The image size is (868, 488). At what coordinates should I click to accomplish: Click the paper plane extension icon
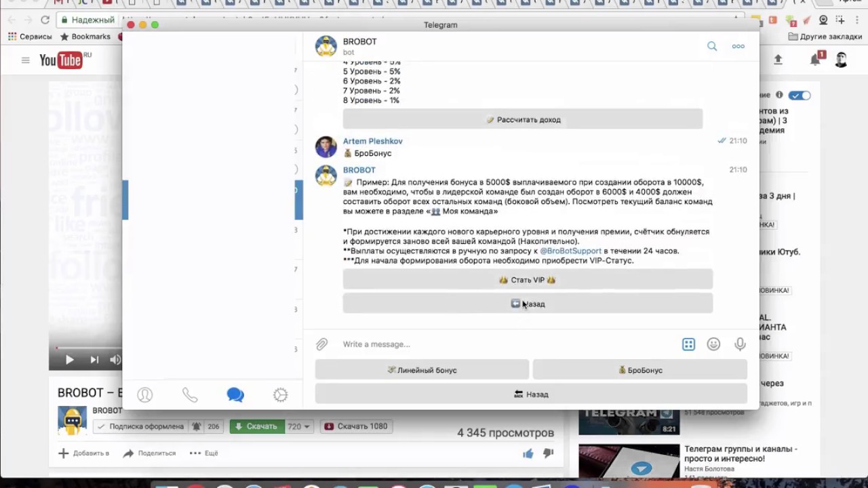click(807, 20)
